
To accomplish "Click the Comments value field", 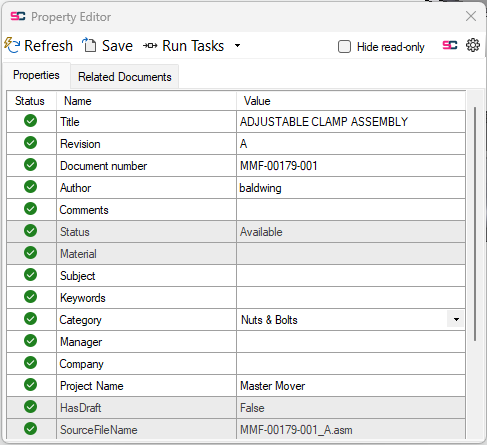I will tap(351, 210).
